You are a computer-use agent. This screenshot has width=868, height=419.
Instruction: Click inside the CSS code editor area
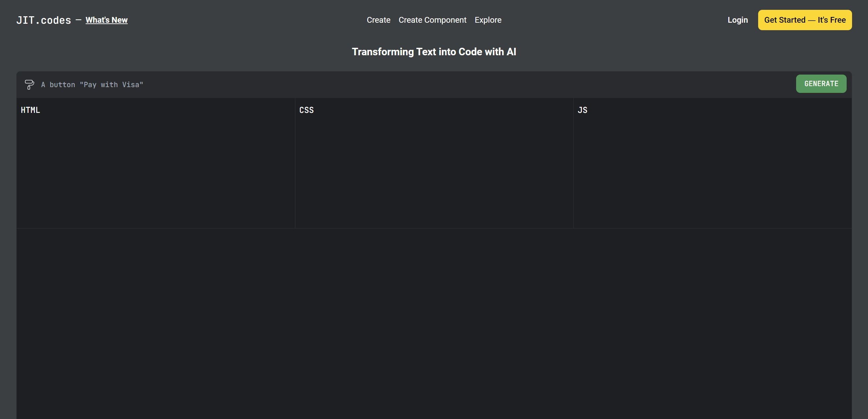click(x=434, y=169)
